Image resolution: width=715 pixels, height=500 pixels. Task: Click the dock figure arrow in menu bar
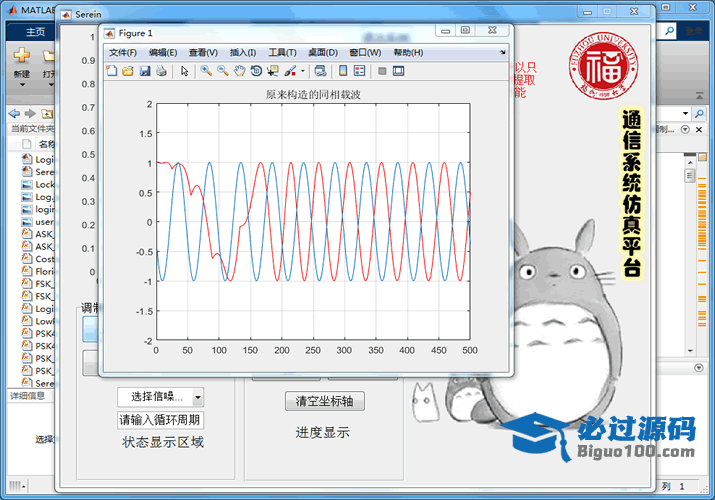tap(503, 52)
